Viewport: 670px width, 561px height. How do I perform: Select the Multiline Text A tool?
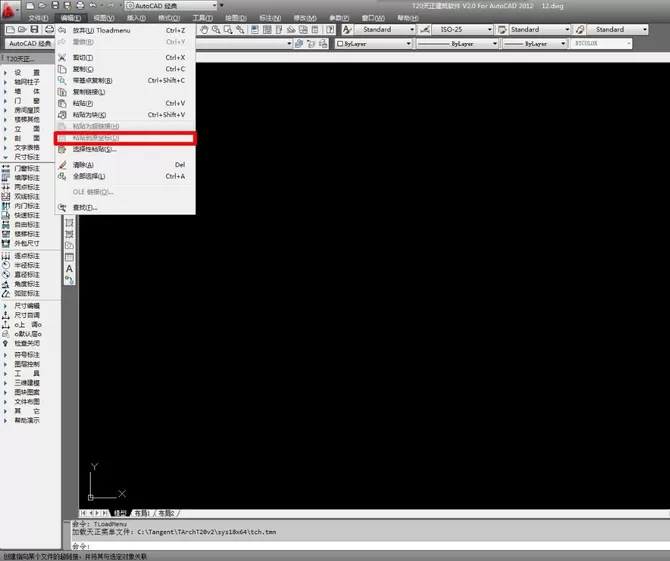point(69,269)
